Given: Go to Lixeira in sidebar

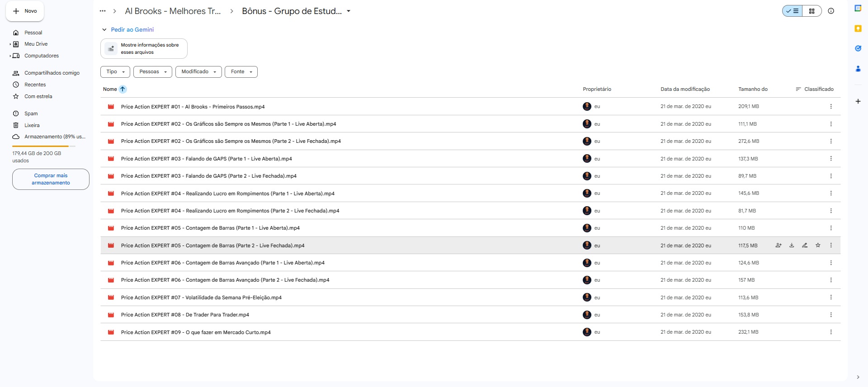Looking at the screenshot, I should click(x=32, y=125).
